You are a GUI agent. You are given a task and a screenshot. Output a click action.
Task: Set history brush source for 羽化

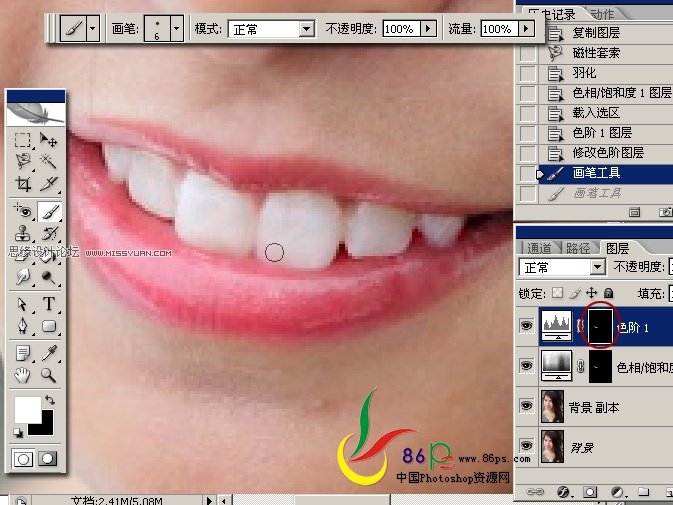click(x=528, y=73)
